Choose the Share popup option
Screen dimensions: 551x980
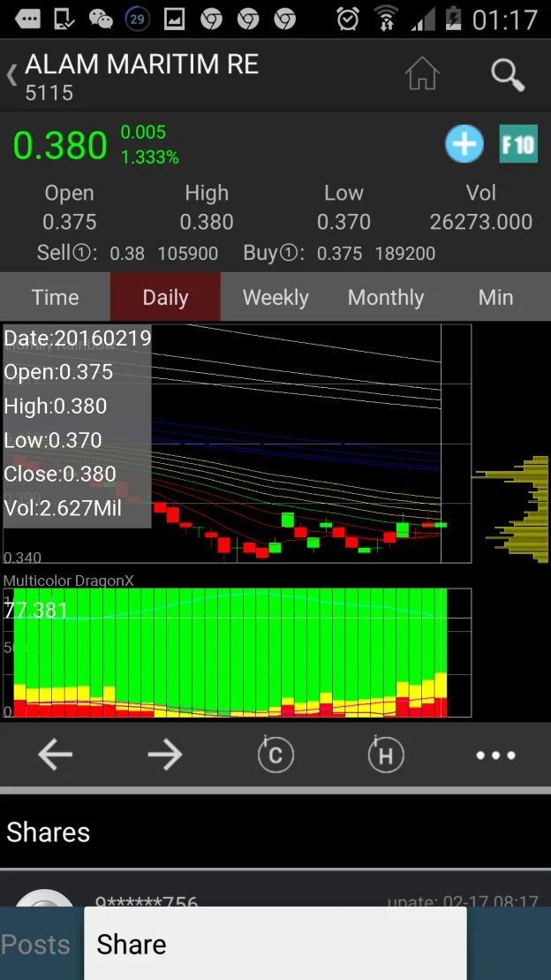(x=275, y=944)
